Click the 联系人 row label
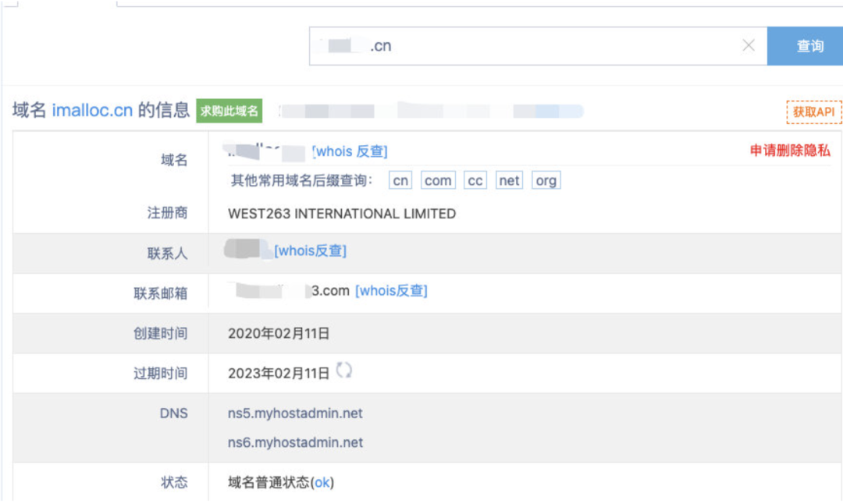Image resolution: width=843 pixels, height=504 pixels. (x=167, y=253)
